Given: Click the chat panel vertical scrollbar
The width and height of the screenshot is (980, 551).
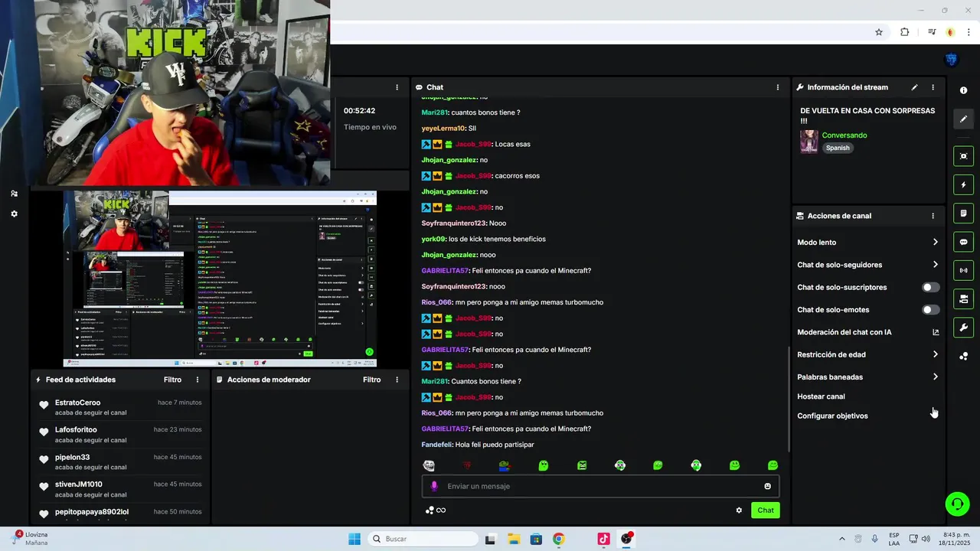Looking at the screenshot, I should tap(789, 398).
